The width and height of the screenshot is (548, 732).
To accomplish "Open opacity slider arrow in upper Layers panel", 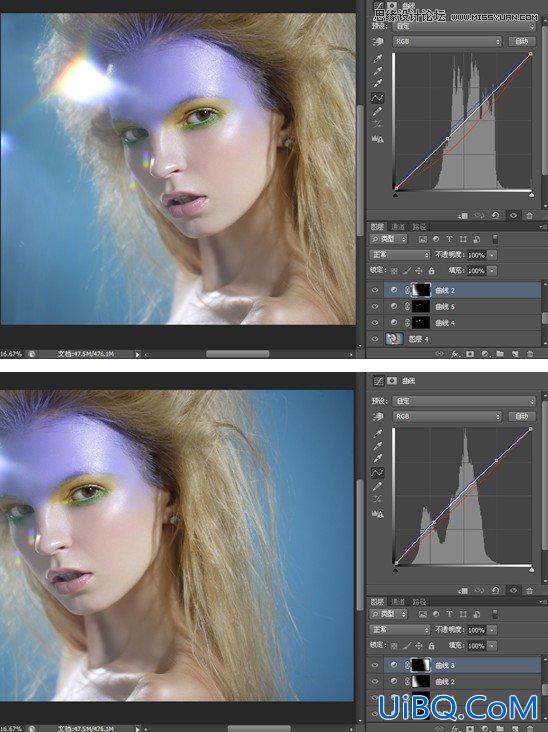I will point(492,255).
